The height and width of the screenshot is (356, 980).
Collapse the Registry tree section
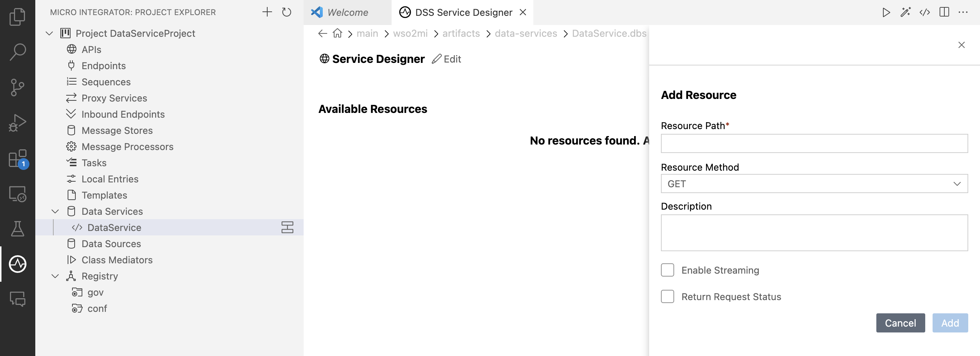[55, 276]
